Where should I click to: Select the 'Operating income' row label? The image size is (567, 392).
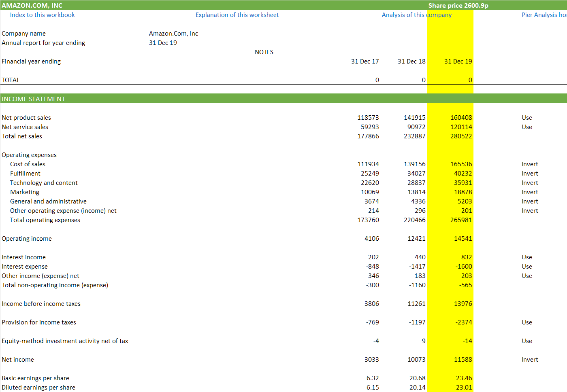tap(27, 239)
